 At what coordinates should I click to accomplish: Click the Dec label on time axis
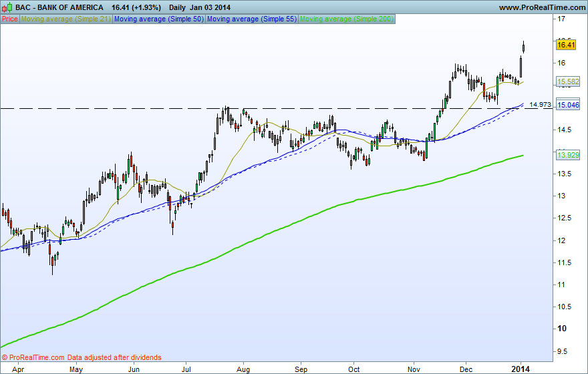click(x=466, y=369)
